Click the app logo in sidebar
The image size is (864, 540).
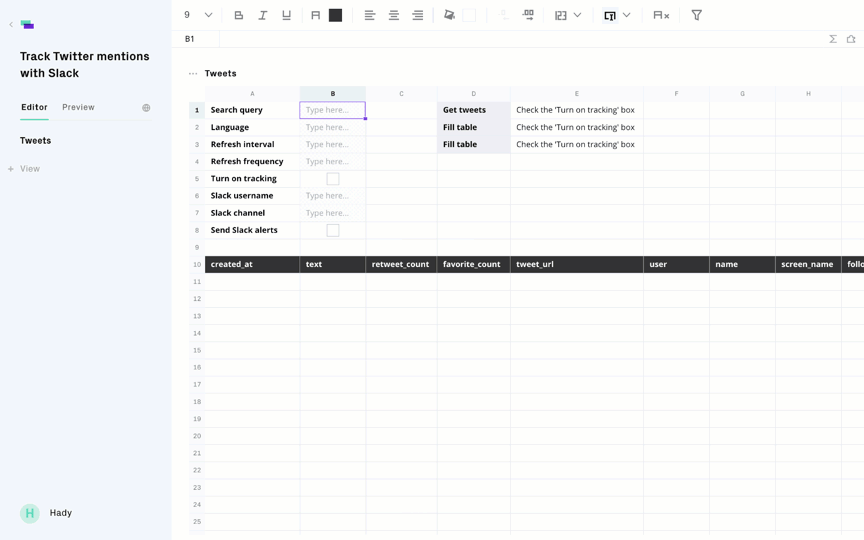tap(27, 24)
